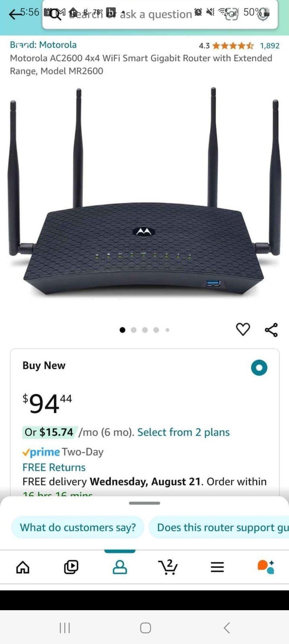
Task: Open the Brand: Motorola link
Action: (43, 45)
